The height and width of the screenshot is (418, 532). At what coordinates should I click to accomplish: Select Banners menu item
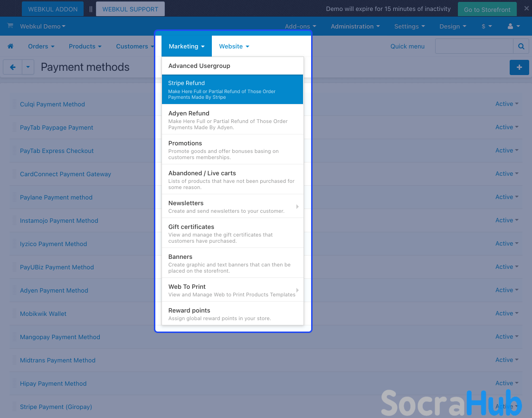(232, 263)
